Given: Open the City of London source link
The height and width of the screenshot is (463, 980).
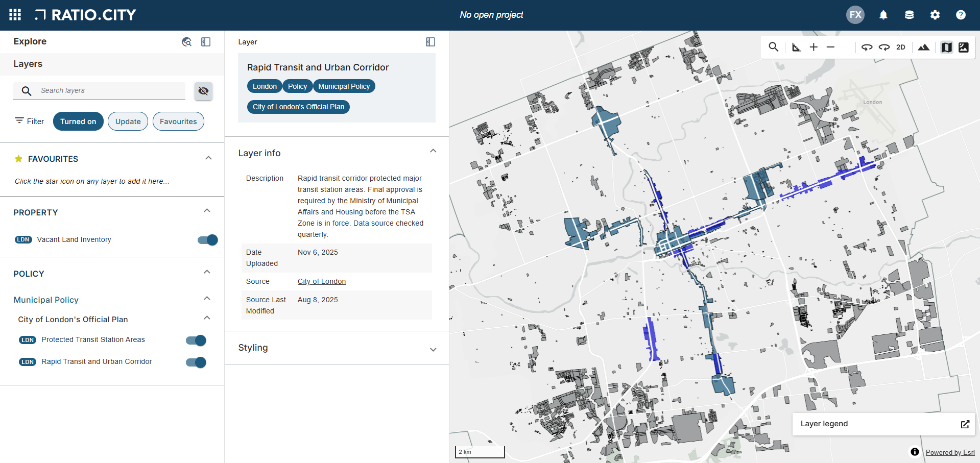Looking at the screenshot, I should pyautogui.click(x=321, y=281).
